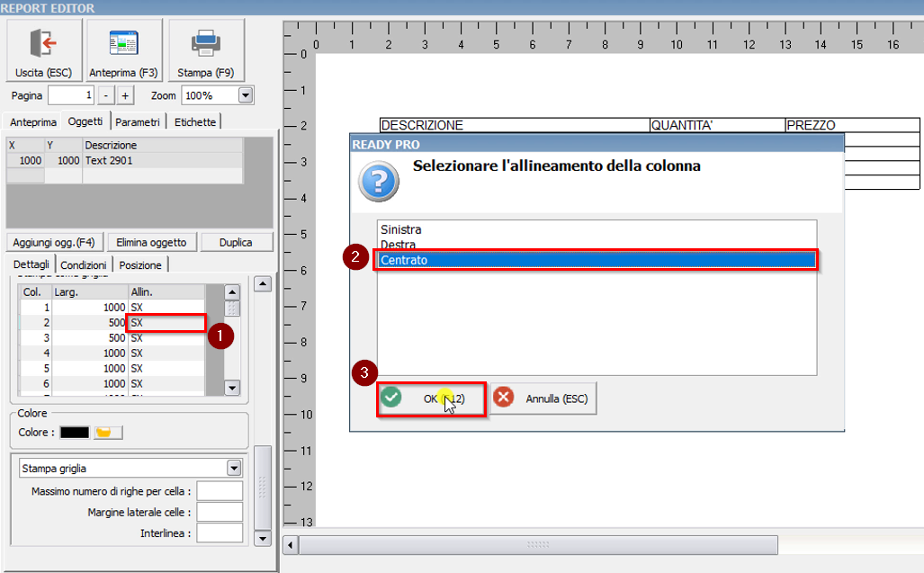Viewport: 924px width, 573px height.
Task: Confirm with the green OK checkmark button
Action: click(431, 398)
